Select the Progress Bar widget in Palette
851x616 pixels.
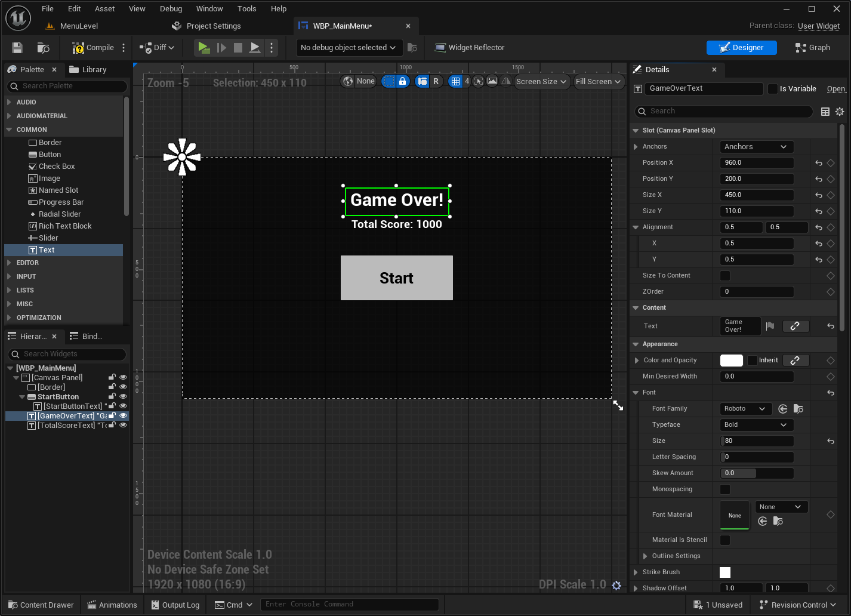pyautogui.click(x=61, y=202)
